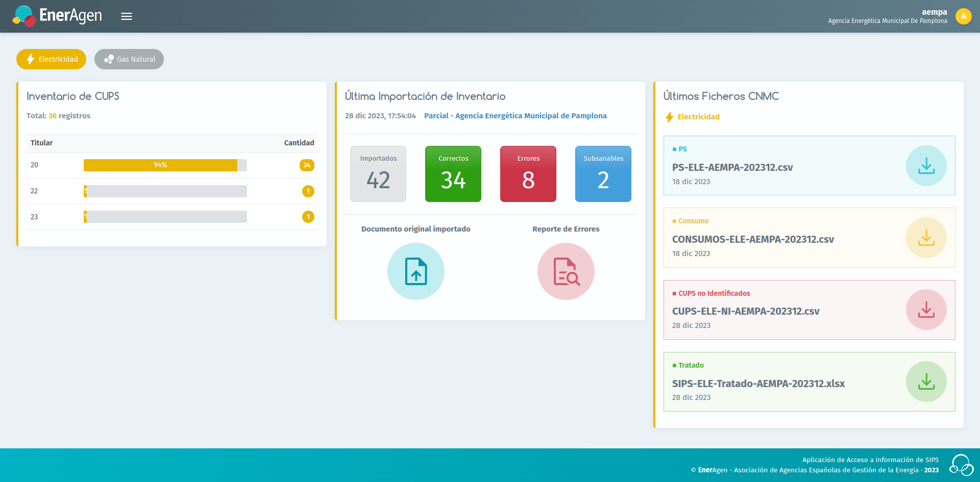Open the hamburger menu in header
The height and width of the screenshot is (482, 980).
tap(127, 16)
